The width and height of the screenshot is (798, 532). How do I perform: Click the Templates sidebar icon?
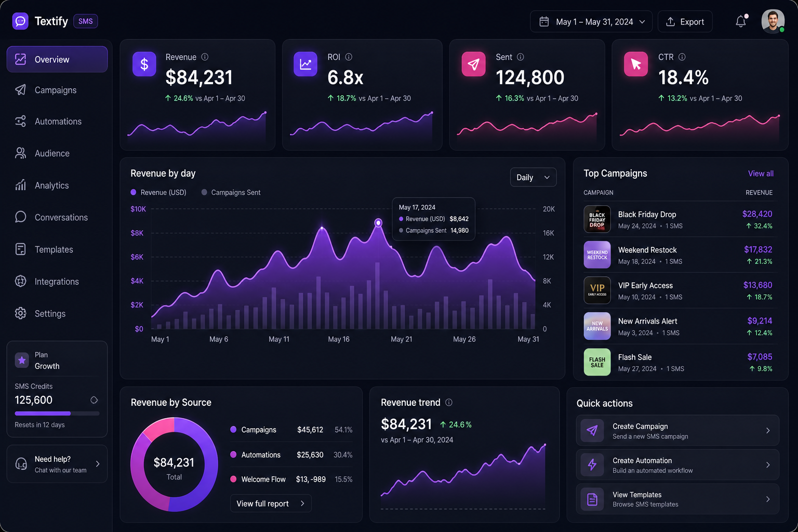pyautogui.click(x=20, y=249)
